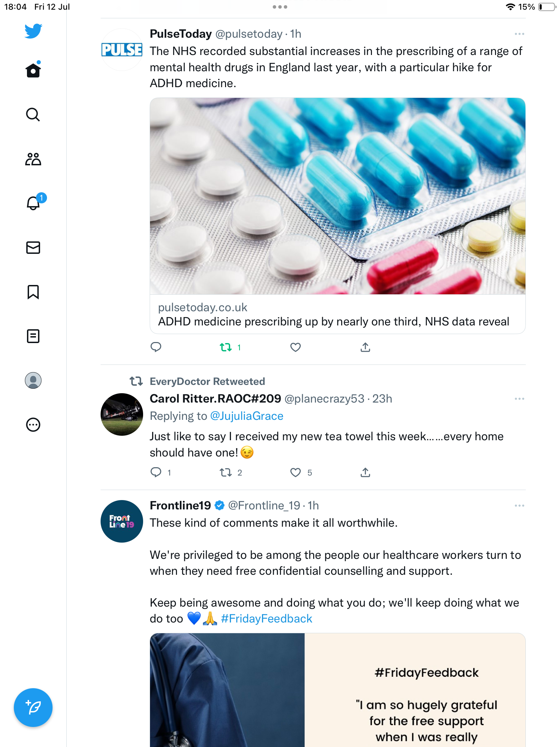Share the PulseToday tweet
The image size is (560, 747).
pyautogui.click(x=365, y=347)
